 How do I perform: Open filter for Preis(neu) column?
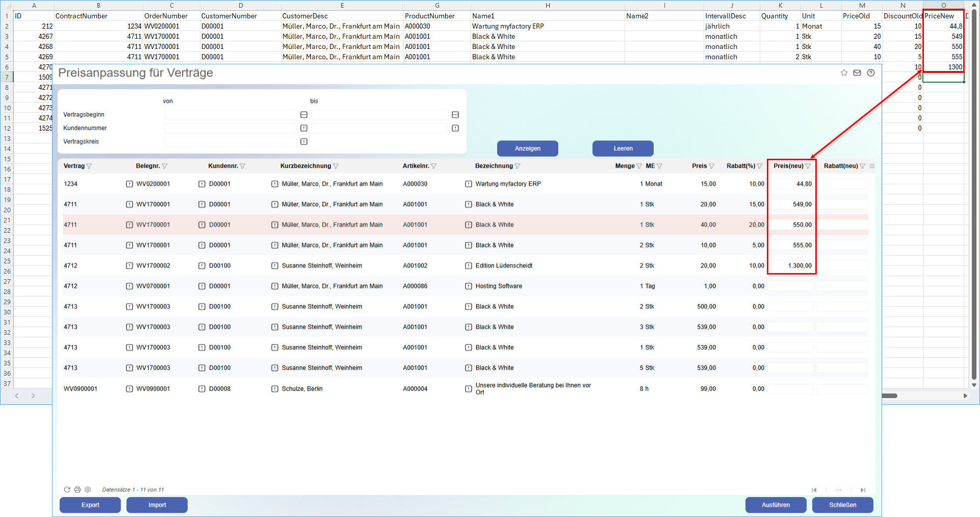tap(808, 166)
